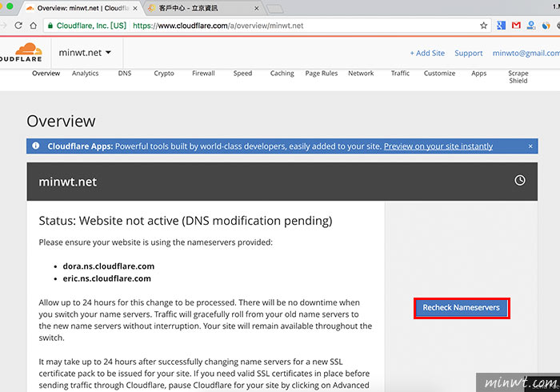Viewport: 560px width, 392px height.
Task: Open the Support link
Action: [x=468, y=53]
